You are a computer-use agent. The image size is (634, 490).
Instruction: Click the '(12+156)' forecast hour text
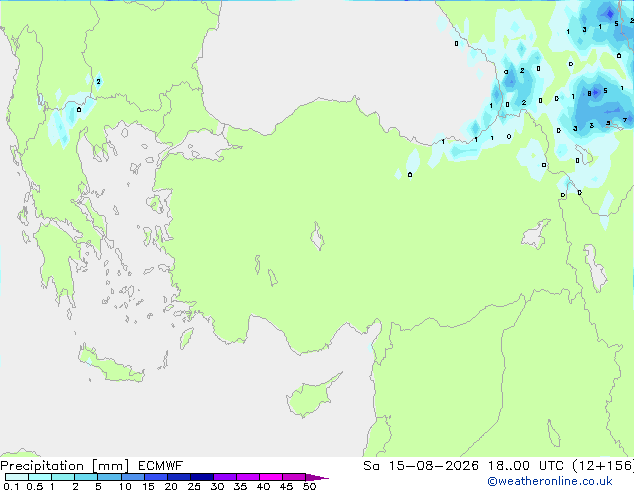pyautogui.click(x=602, y=466)
